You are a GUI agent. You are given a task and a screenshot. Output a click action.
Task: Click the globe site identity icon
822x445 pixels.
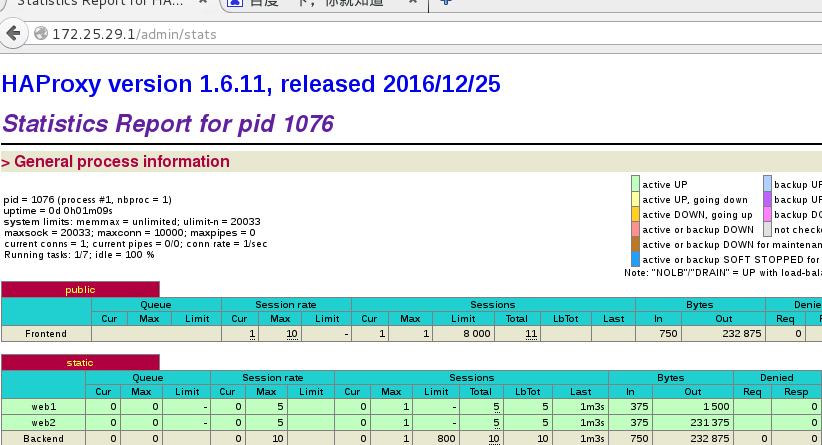[x=41, y=34]
